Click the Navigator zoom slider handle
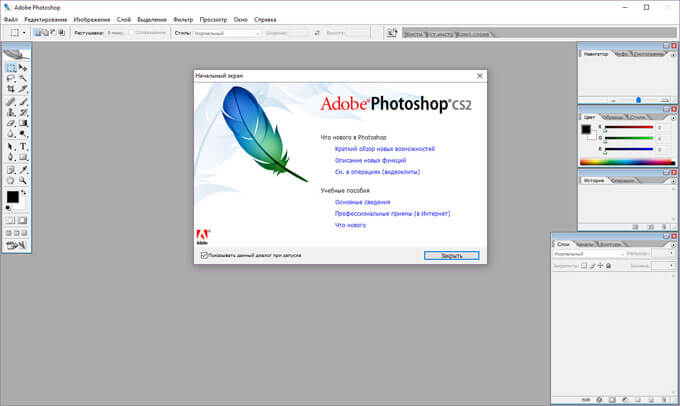680x406 pixels. tap(638, 100)
